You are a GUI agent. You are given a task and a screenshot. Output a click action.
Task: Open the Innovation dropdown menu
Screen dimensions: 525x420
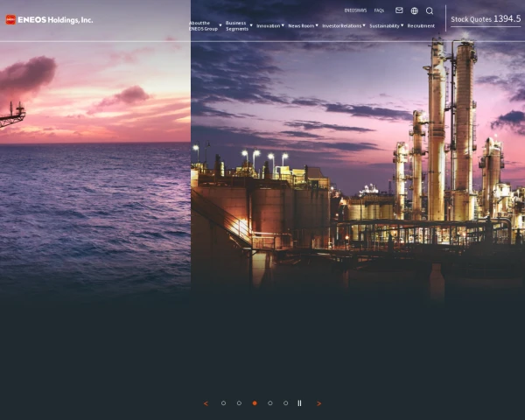point(269,26)
